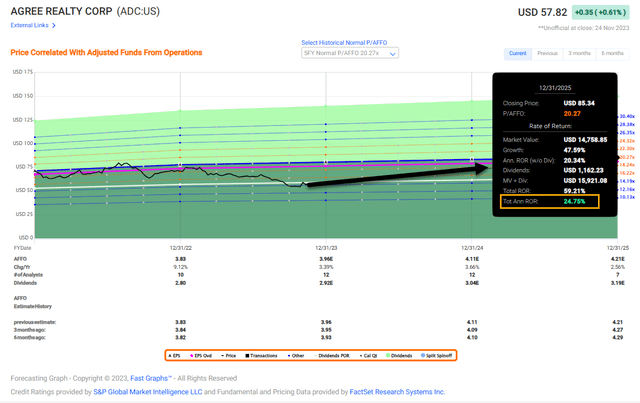Click the 12/31/23 axis date label
Image resolution: width=640 pixels, height=403 pixels.
326,248
